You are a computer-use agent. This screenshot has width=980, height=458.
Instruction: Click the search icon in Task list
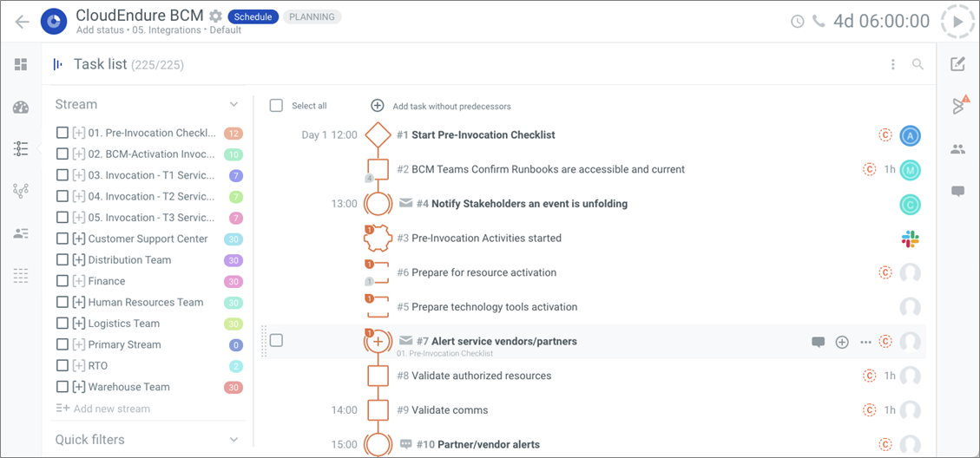pos(918,63)
